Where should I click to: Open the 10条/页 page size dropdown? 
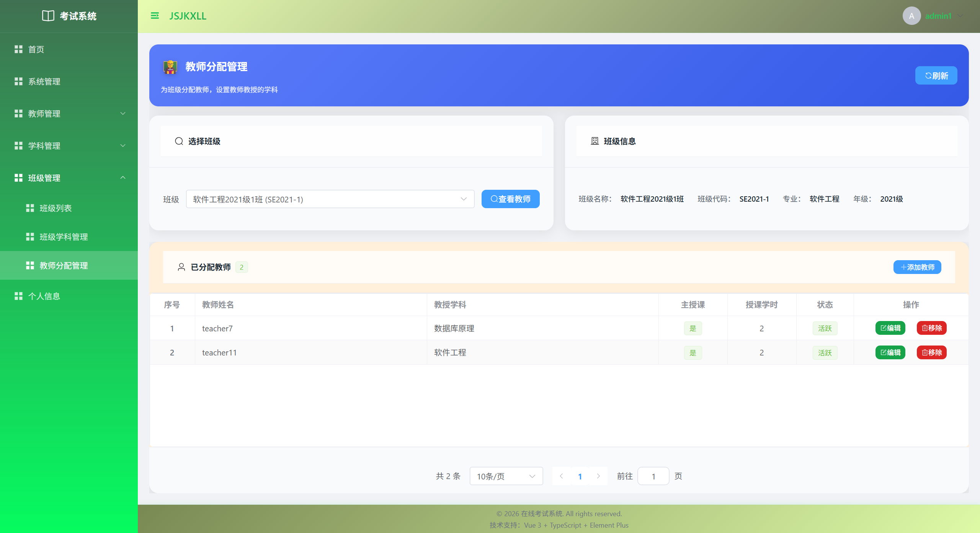click(x=506, y=476)
